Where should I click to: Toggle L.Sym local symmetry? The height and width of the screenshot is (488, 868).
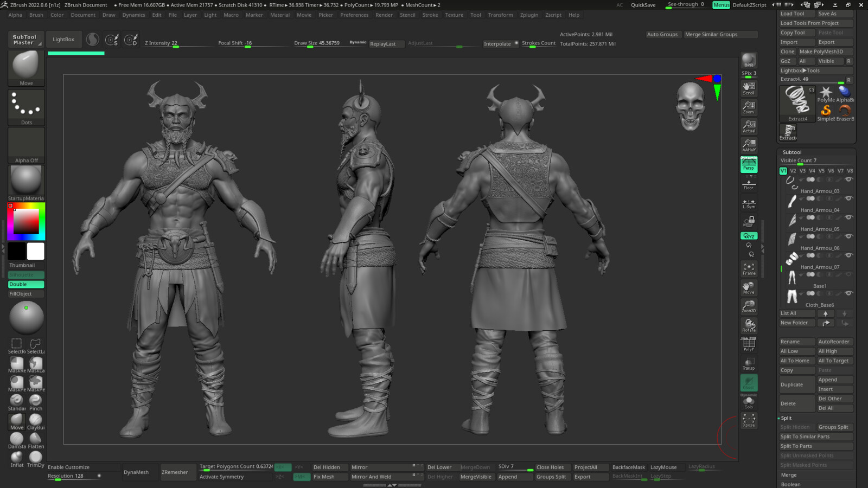[749, 203]
